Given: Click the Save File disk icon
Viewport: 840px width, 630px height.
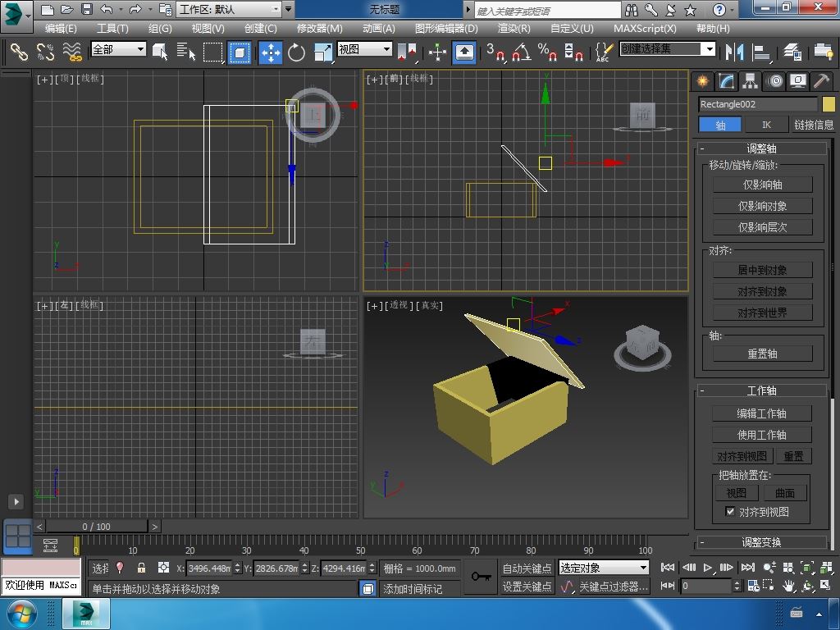Looking at the screenshot, I should coord(87,9).
